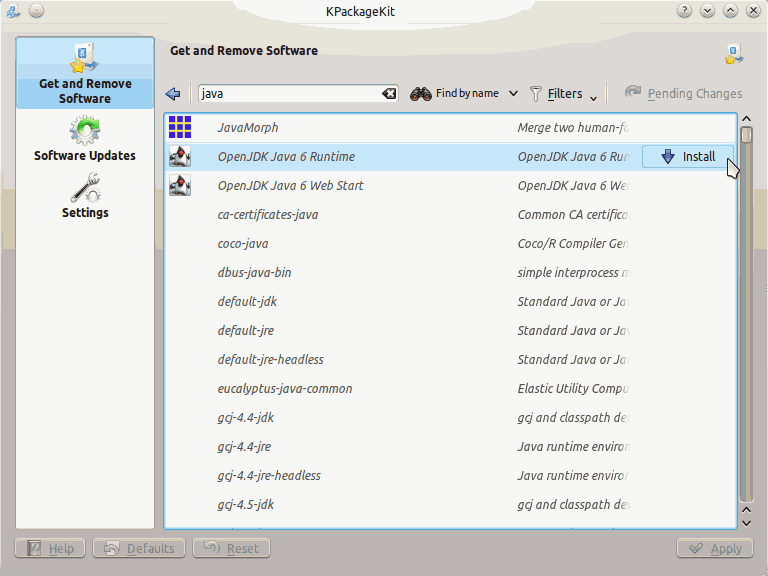This screenshot has height=576, width=768.
Task: Click scrollbar down arrow at very bottom
Action: (746, 523)
